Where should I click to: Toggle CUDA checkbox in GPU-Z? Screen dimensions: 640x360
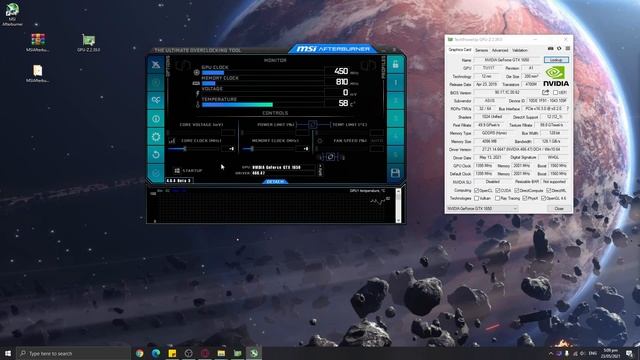[x=498, y=191]
